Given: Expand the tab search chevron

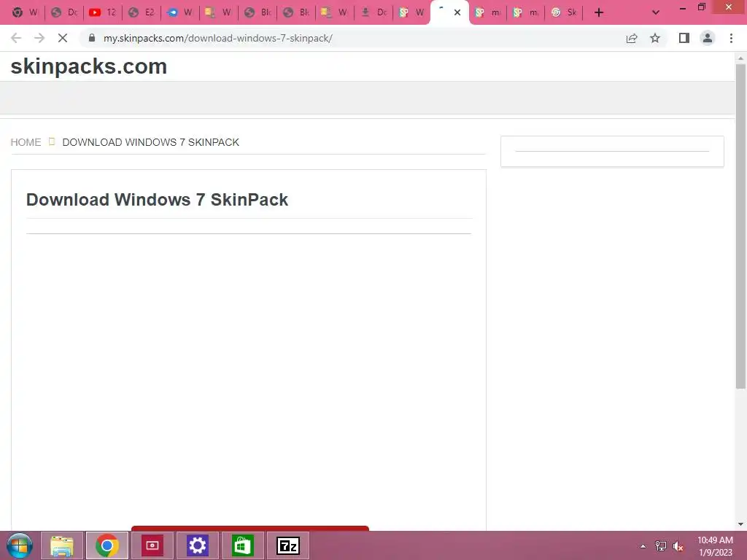Looking at the screenshot, I should tap(656, 12).
